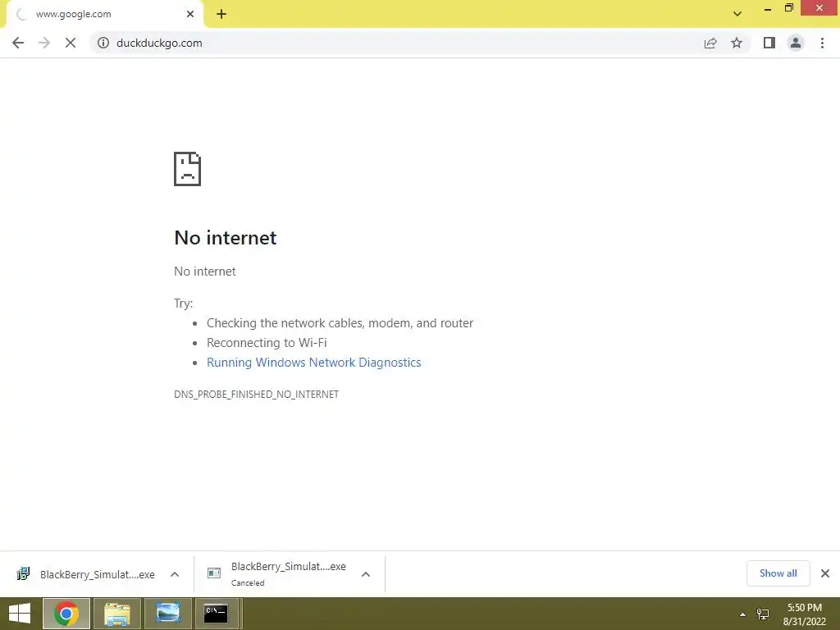Open the Windows Start menu
840x630 pixels.
point(20,614)
